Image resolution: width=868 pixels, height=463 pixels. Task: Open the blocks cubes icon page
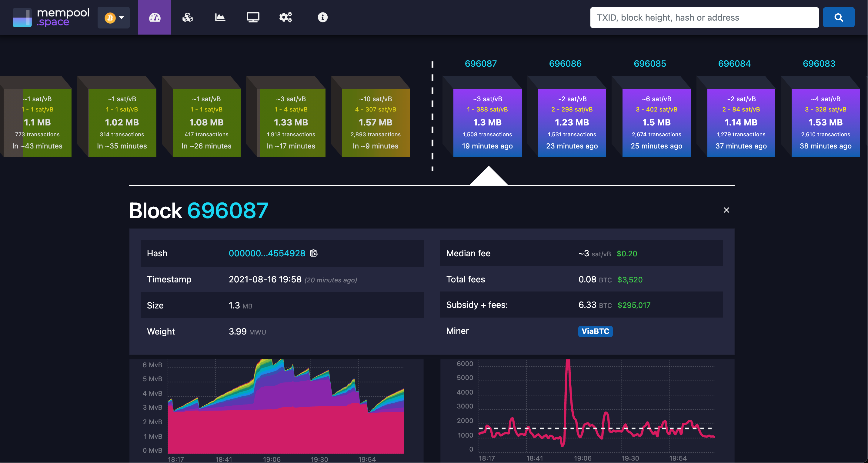point(187,17)
